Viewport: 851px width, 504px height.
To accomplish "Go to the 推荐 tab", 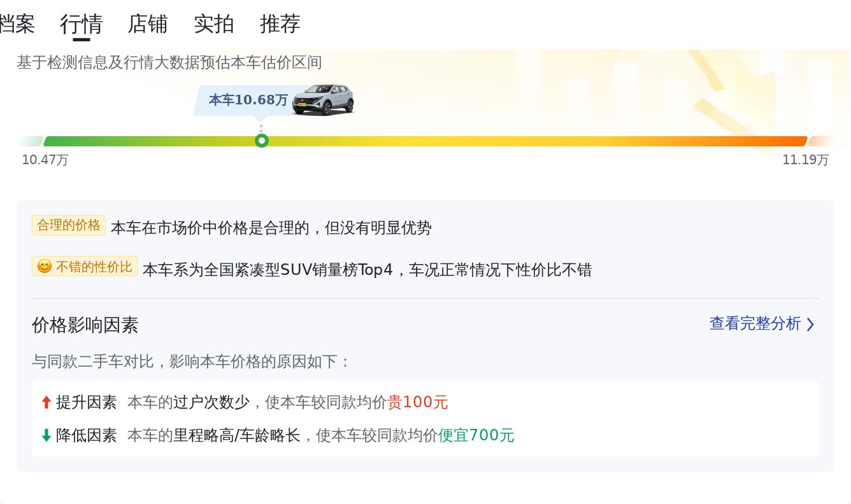I will click(x=280, y=24).
